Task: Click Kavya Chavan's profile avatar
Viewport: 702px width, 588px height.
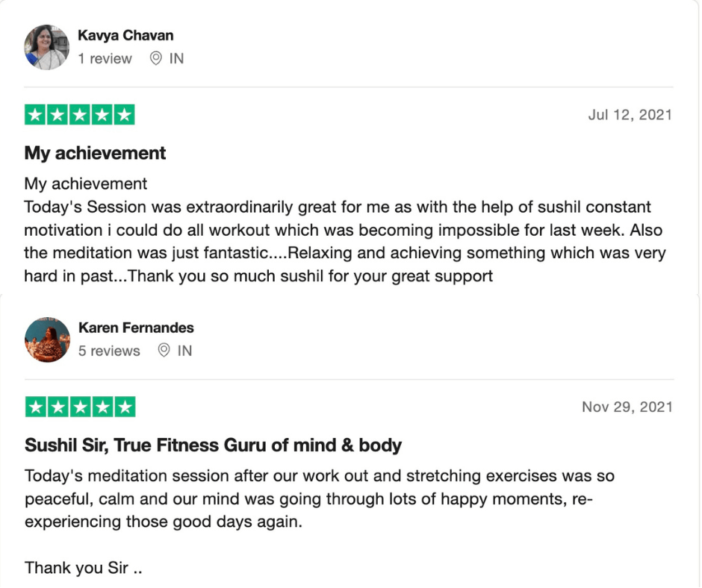Action: click(47, 47)
